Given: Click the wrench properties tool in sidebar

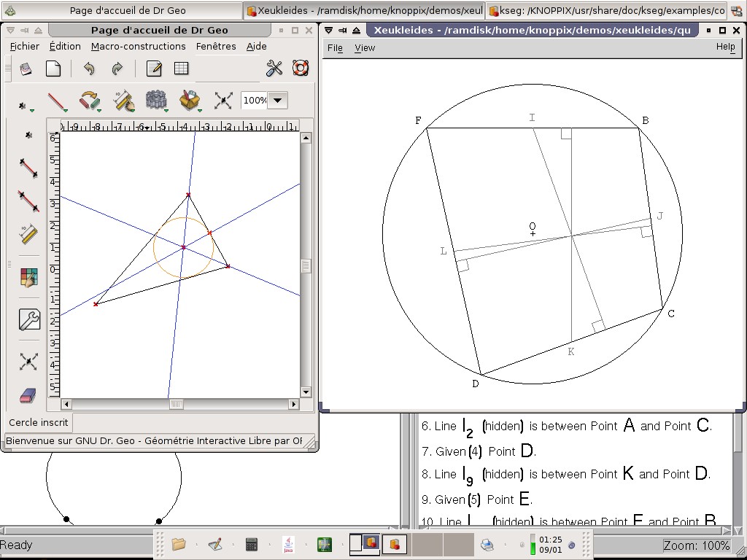Looking at the screenshot, I should pyautogui.click(x=28, y=319).
